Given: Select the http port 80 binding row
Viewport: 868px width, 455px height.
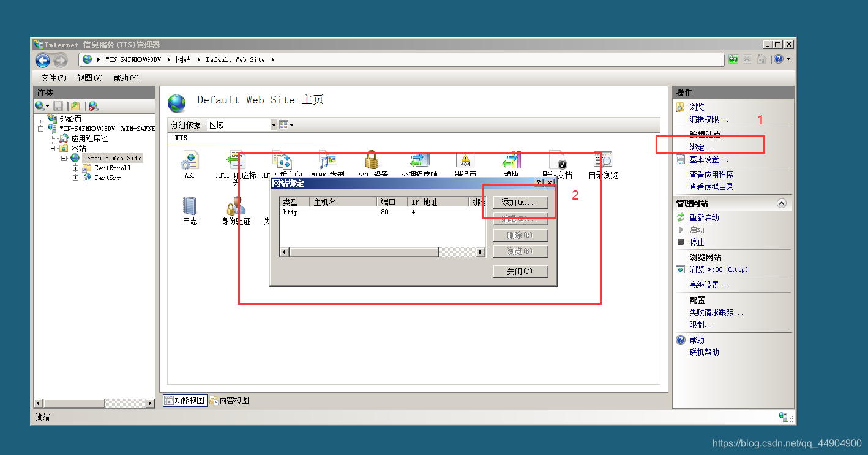Looking at the screenshot, I should [383, 212].
